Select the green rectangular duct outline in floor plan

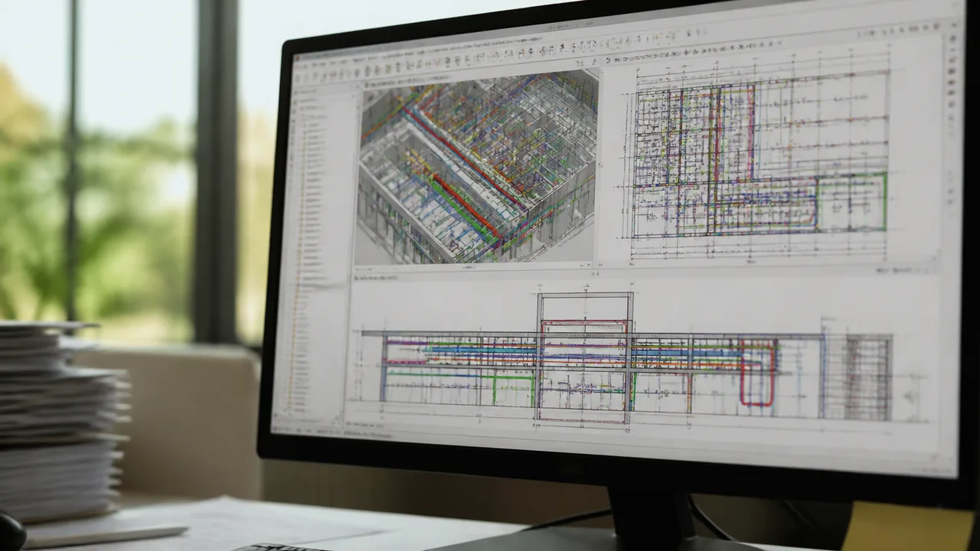click(851, 201)
